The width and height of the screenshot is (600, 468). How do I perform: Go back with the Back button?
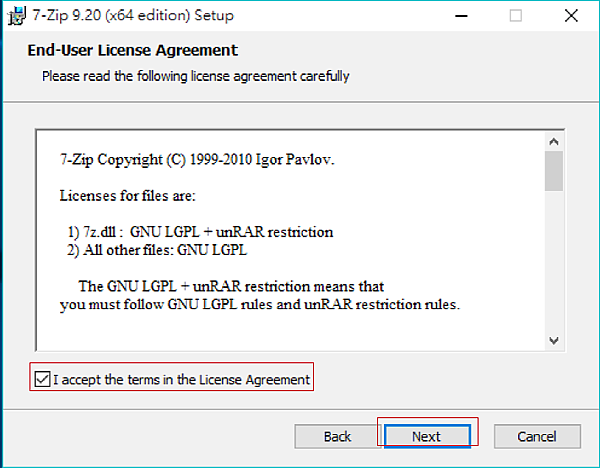click(x=337, y=436)
